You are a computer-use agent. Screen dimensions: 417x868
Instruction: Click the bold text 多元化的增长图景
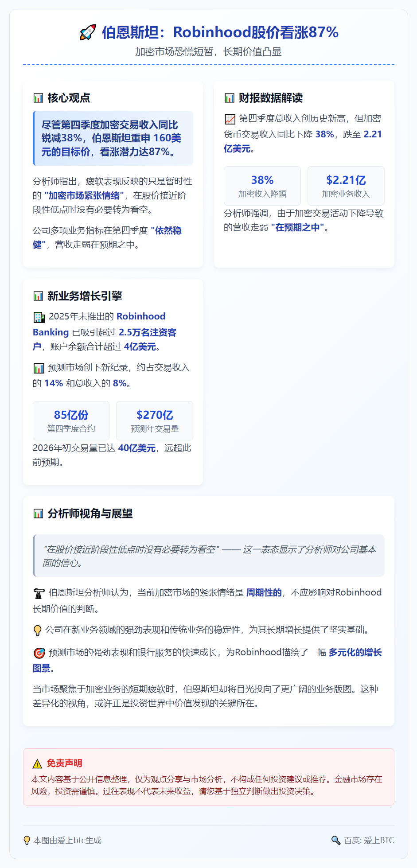click(x=207, y=660)
